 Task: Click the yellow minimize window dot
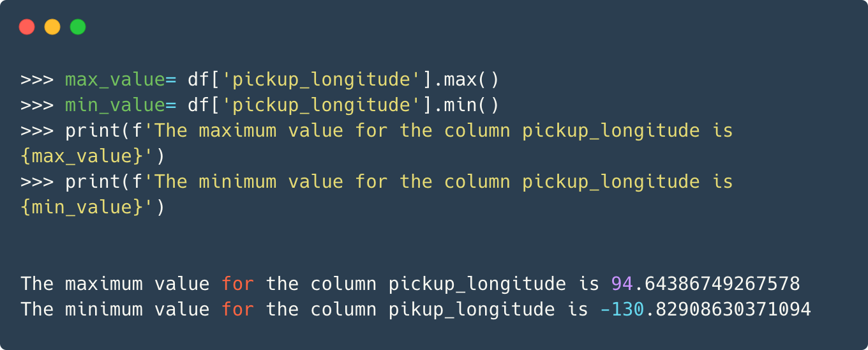(52, 27)
